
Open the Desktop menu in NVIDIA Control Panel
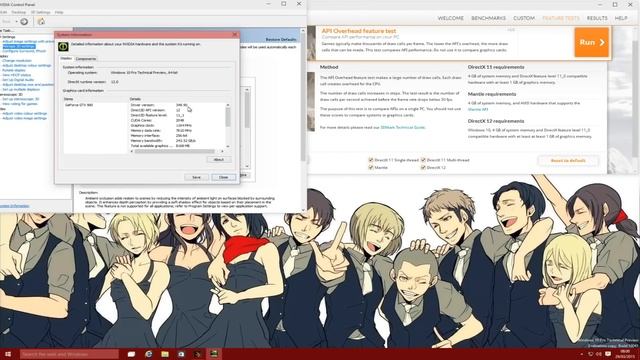click(x=19, y=12)
